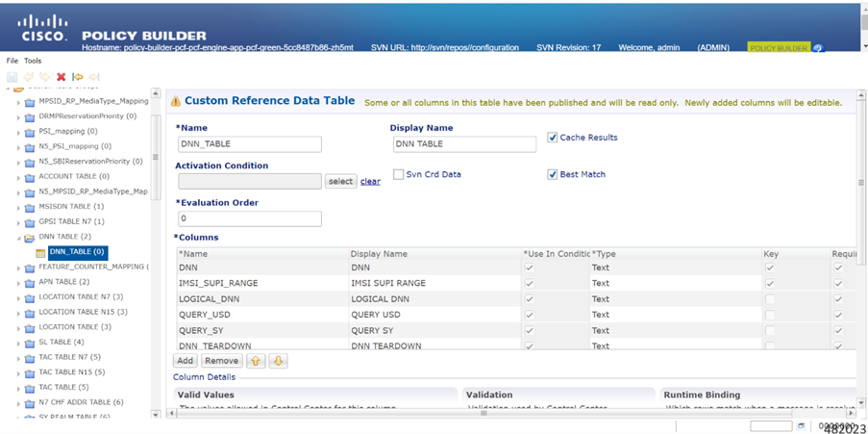Expand the FEATURE_COUNTER_MAPPING node
This screenshot has height=434, width=868.
(18, 268)
